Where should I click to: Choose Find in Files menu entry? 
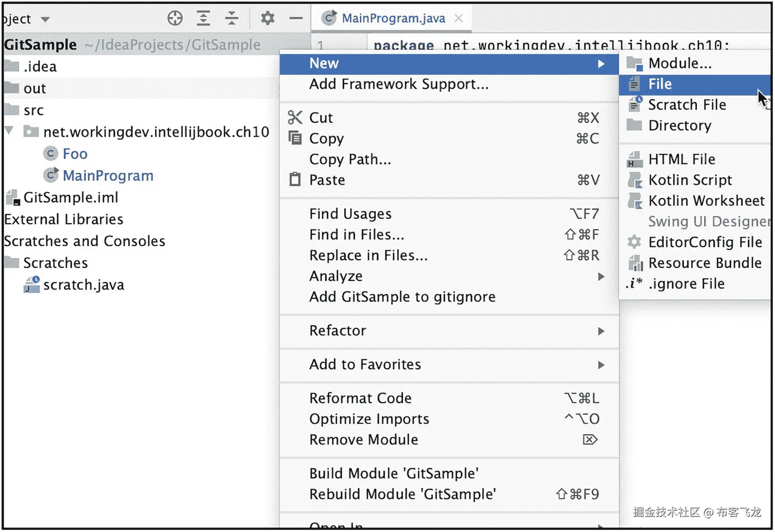[x=449, y=234]
